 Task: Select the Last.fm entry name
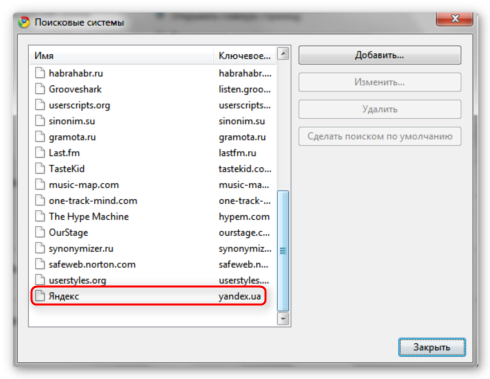click(64, 153)
